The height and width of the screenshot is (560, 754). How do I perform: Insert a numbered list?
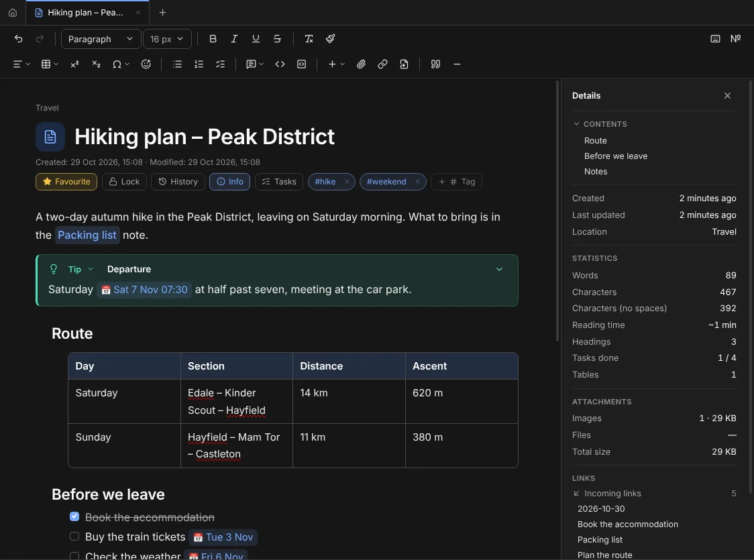click(x=199, y=64)
